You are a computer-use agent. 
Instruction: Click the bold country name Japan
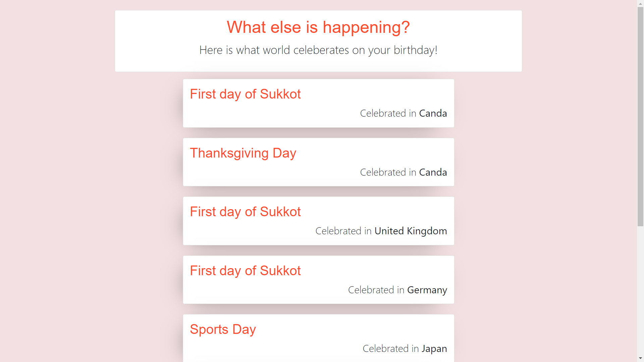click(x=434, y=349)
